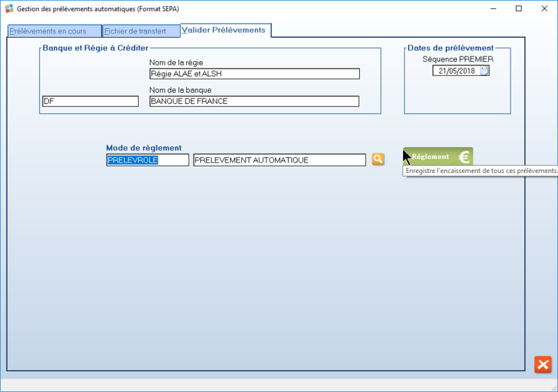The image size is (558, 392).
Task: Click the PRELEVROLE payment mode code field
Action: [148, 160]
